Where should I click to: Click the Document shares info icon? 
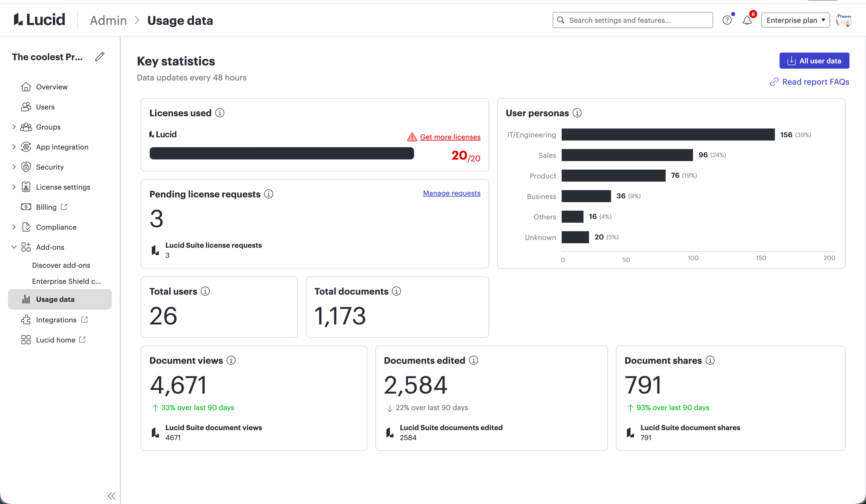coord(710,360)
